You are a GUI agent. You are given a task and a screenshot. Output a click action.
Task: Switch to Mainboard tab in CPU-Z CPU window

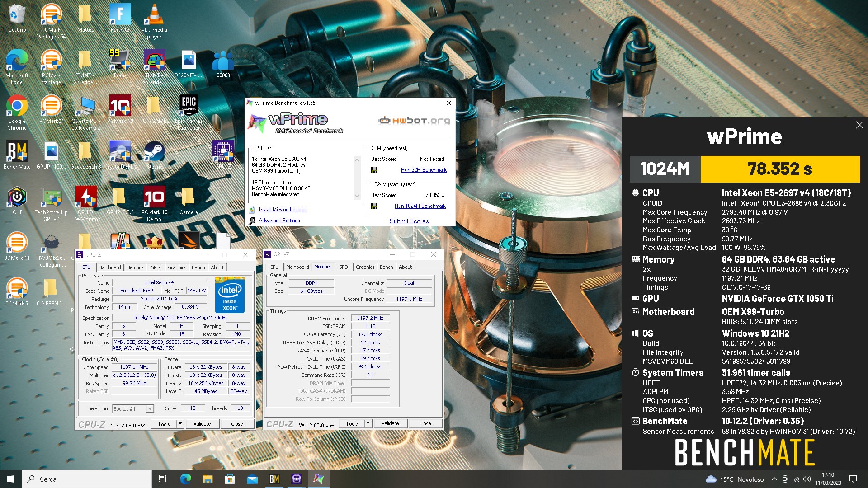pos(109,267)
